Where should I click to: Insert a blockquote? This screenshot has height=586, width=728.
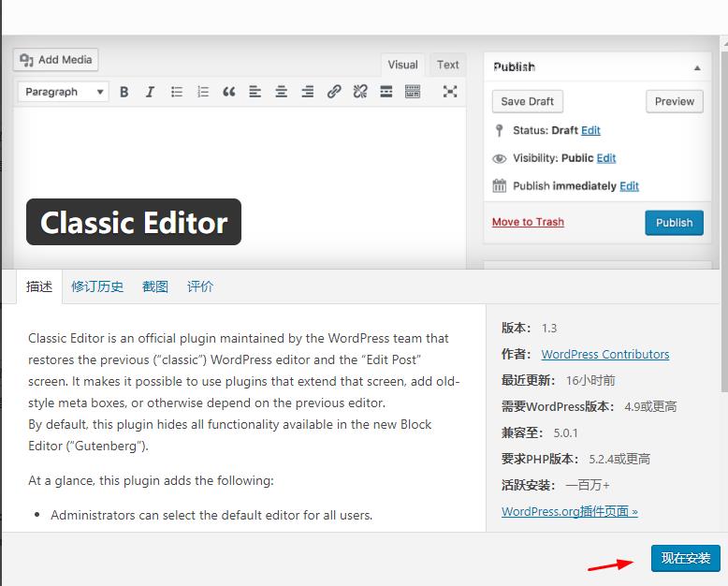[x=228, y=92]
